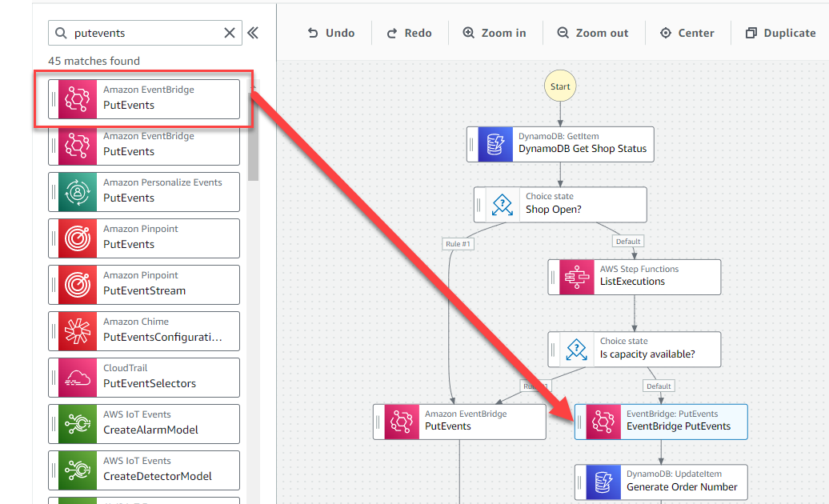Click the Shop Open? label text
The image size is (829, 504).
(554, 210)
